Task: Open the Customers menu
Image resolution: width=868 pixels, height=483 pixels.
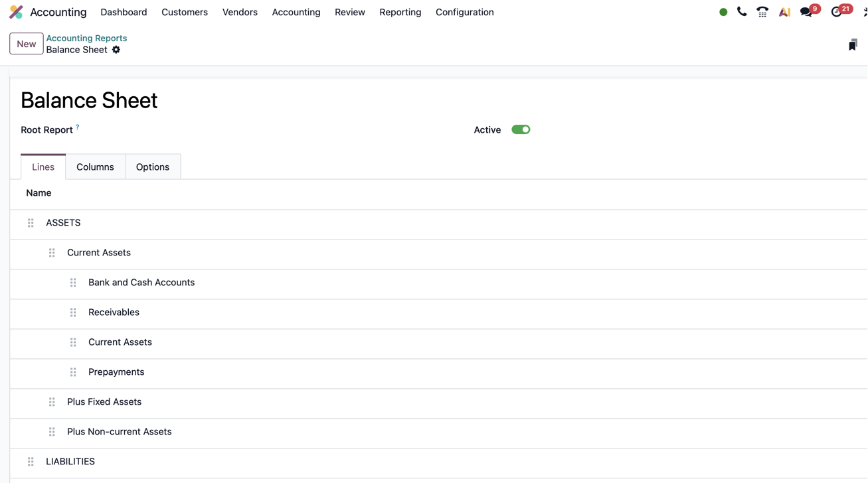Action: tap(185, 12)
